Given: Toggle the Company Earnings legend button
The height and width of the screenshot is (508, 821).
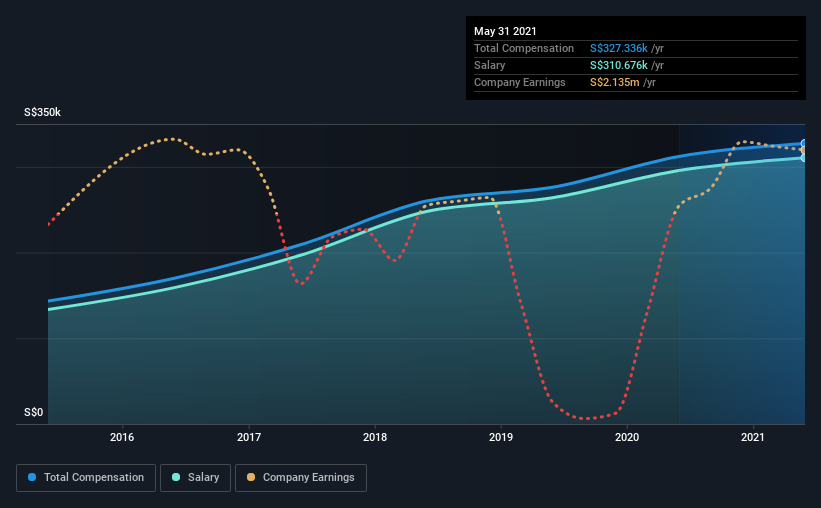Looking at the screenshot, I should coord(301,478).
